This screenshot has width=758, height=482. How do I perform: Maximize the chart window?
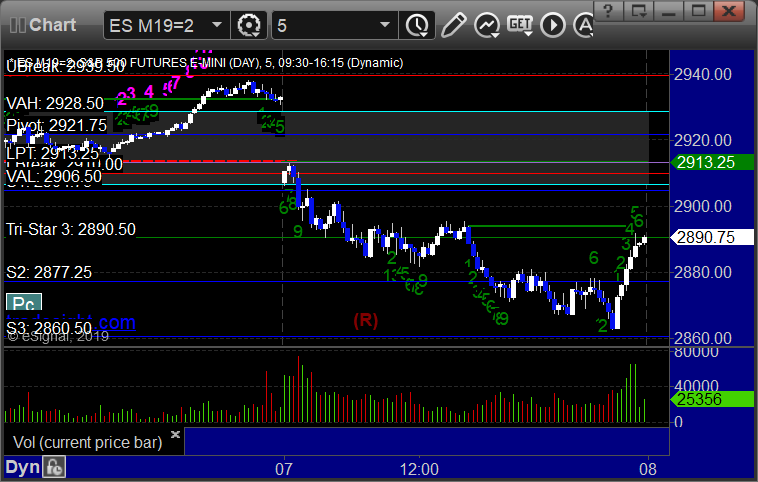pos(698,11)
